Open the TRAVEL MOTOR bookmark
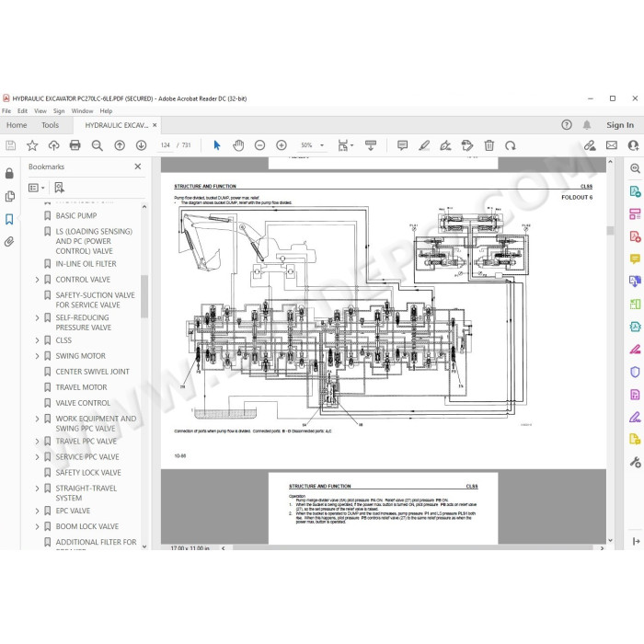This screenshot has height=644, width=644. coord(81,387)
